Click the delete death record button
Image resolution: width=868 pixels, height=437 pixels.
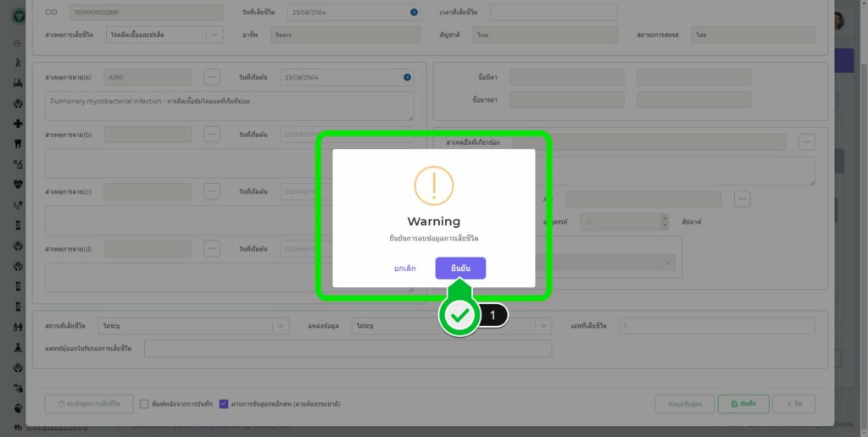(89, 404)
